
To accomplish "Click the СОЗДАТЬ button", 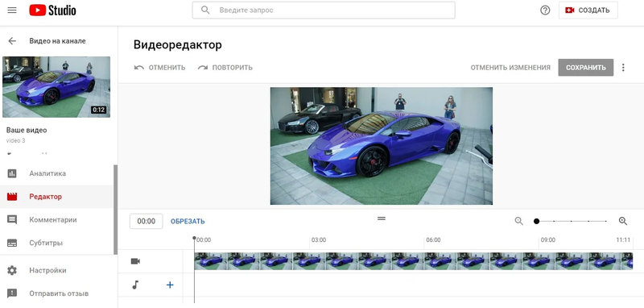I will 588,10.
